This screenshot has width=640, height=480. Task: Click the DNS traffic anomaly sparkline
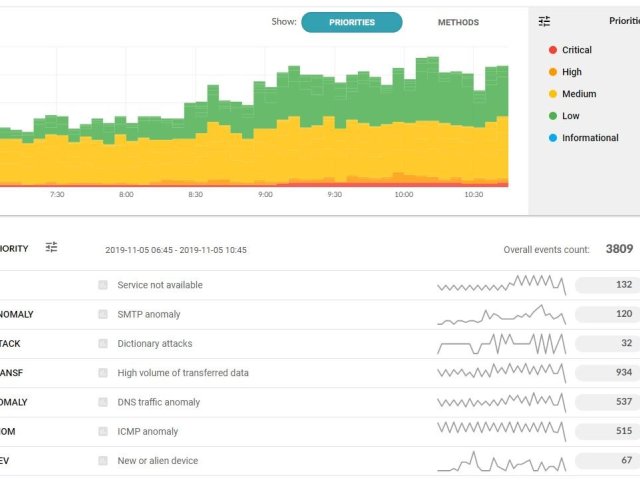[x=502, y=402]
